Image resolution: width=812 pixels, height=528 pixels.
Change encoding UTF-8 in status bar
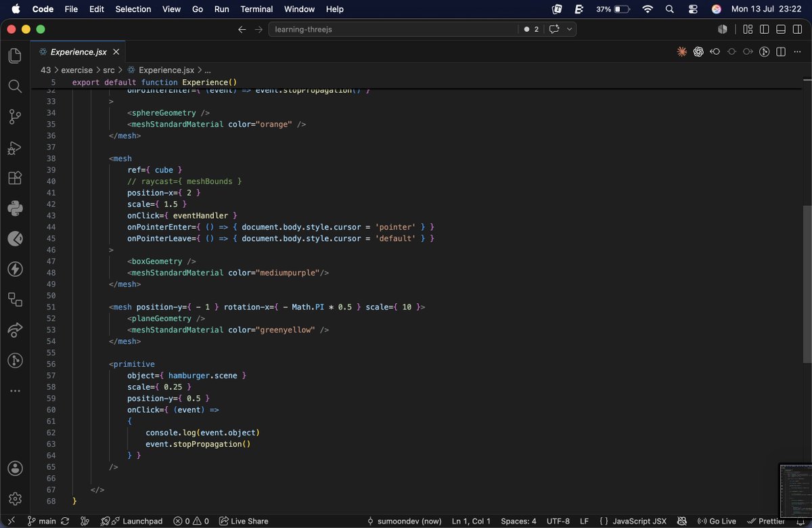pos(558,521)
